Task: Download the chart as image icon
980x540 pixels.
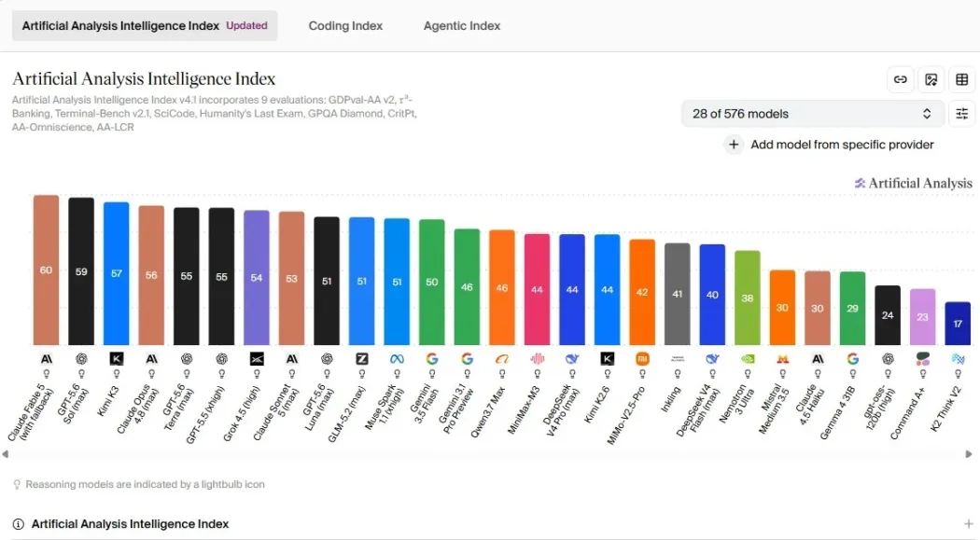Action: [931, 79]
